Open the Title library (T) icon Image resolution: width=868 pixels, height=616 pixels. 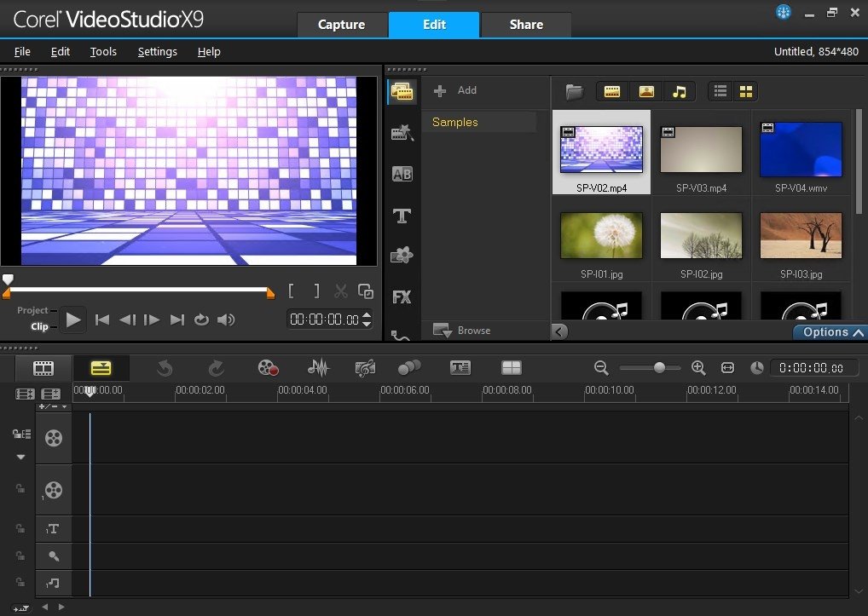(402, 216)
